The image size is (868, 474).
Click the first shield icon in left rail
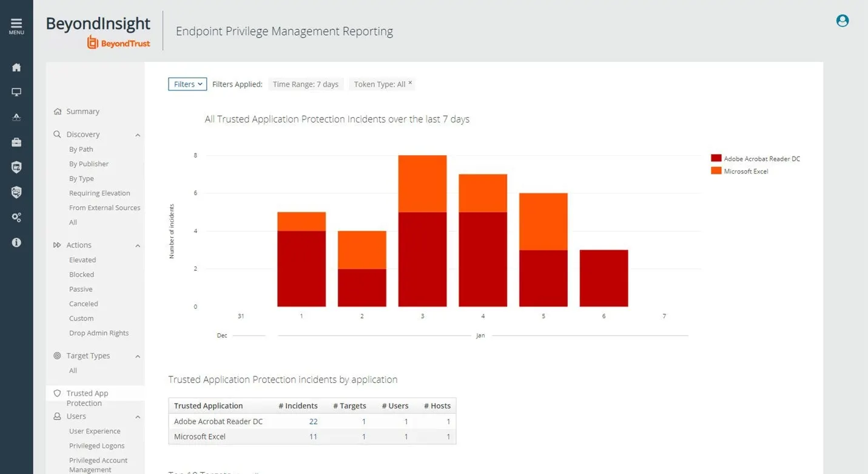[16, 168]
